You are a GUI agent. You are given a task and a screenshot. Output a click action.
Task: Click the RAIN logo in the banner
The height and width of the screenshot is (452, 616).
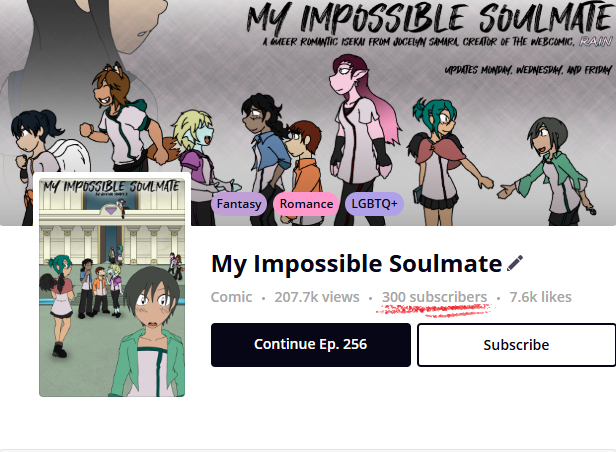(x=596, y=41)
